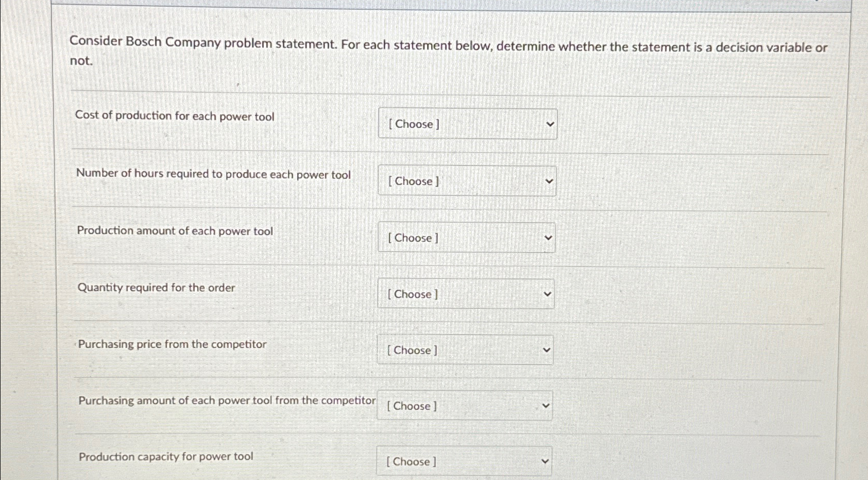Image resolution: width=868 pixels, height=480 pixels.
Task: Click the Purchasing price from the competitor label
Action: pos(171,344)
